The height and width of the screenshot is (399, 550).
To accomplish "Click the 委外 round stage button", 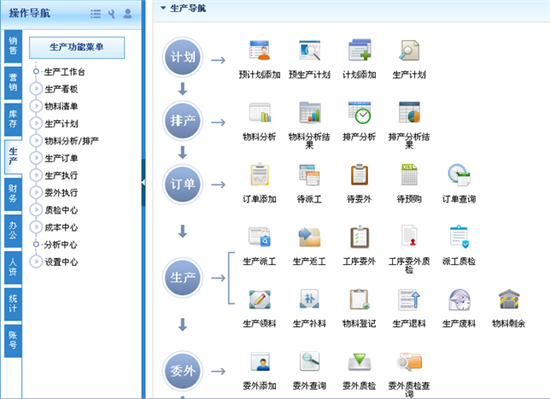I will pyautogui.click(x=182, y=371).
